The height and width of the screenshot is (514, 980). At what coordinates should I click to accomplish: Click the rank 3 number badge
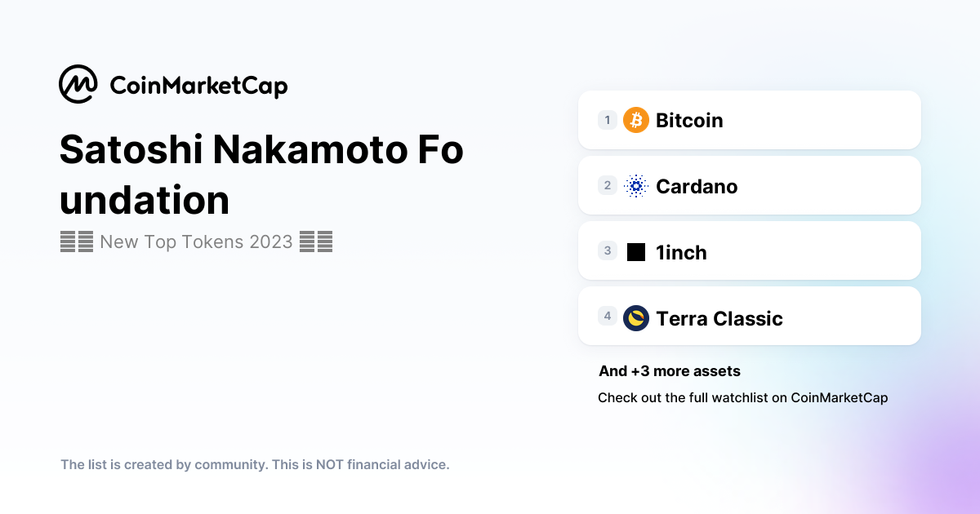[608, 251]
